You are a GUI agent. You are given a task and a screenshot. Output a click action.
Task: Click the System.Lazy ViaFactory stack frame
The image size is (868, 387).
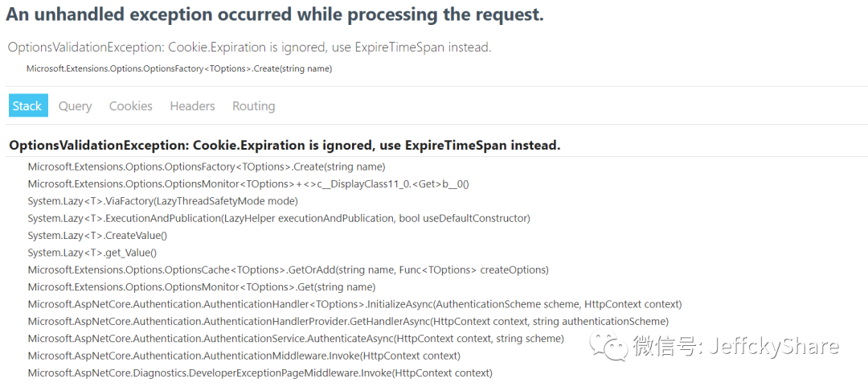coord(162,201)
